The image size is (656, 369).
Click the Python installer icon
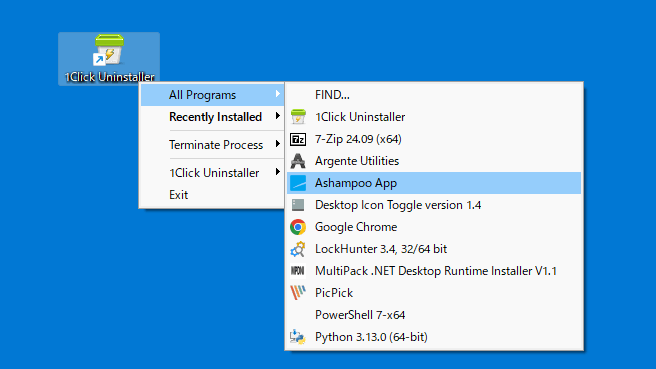point(298,337)
